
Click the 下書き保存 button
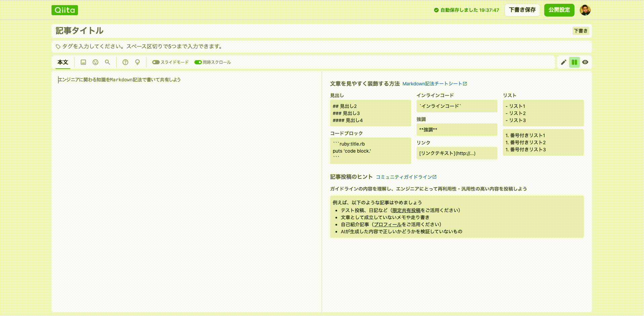[x=522, y=10]
